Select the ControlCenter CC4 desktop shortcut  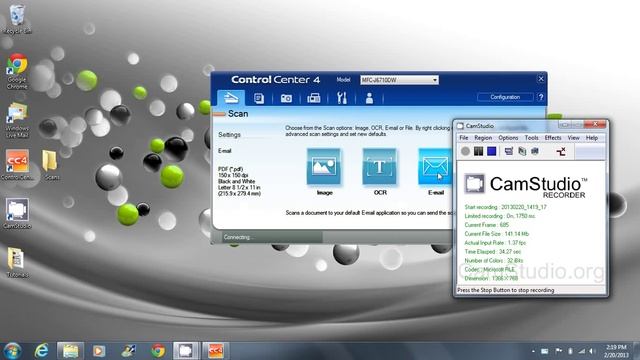(x=17, y=164)
